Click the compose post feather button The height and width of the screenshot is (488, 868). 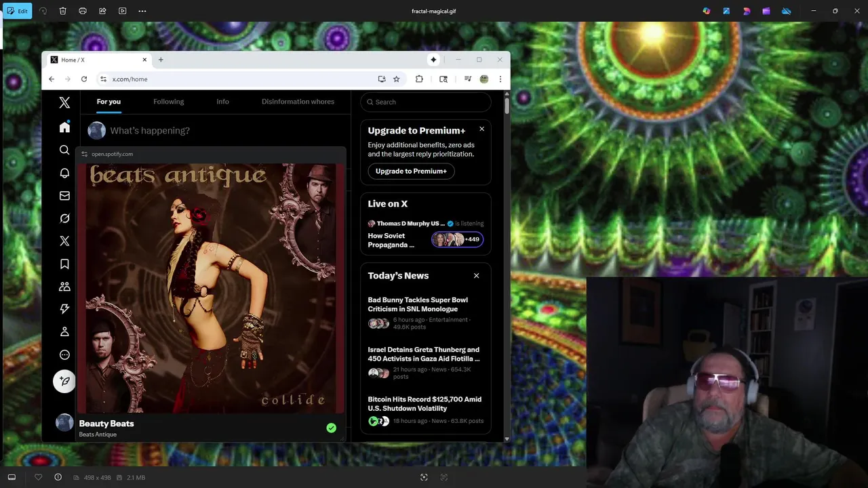tap(64, 381)
